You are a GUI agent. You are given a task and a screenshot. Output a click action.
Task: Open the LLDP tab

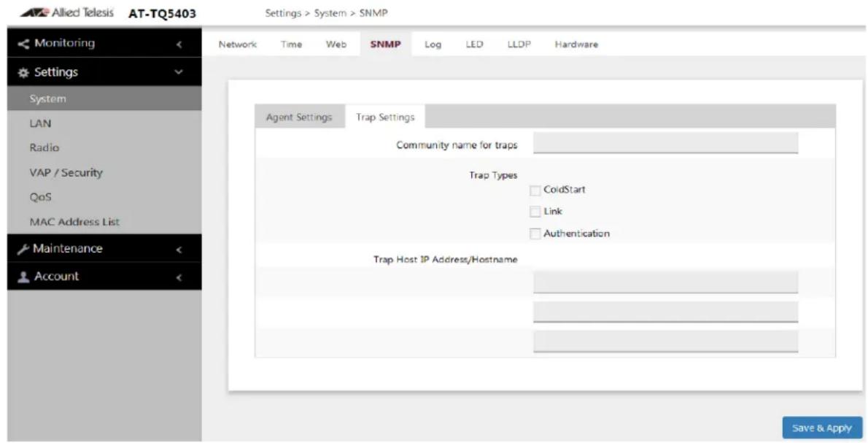click(519, 45)
